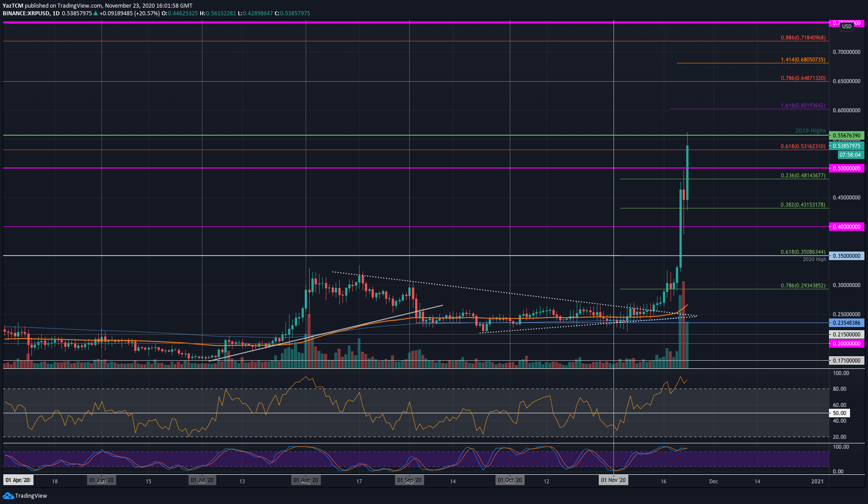Select the 0.886(0.71840968) Fibonacci label
Screen dimensions: 868x504
803,38
